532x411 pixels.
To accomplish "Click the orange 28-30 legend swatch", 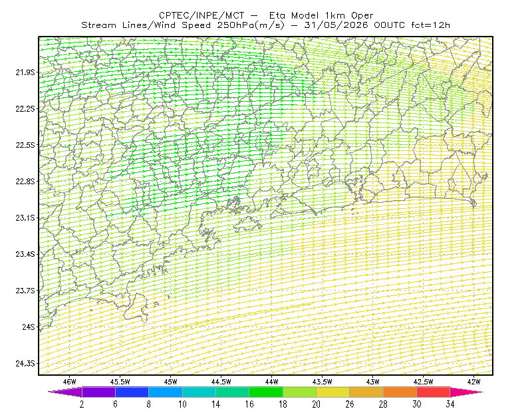I will pyautogui.click(x=400, y=392).
